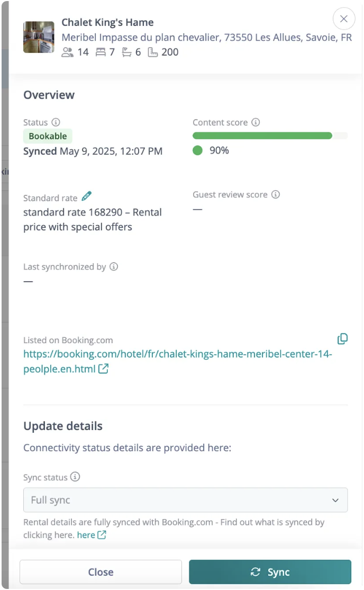The height and width of the screenshot is (590, 364).
Task: Click the Sync status info icon
Action: point(75,477)
